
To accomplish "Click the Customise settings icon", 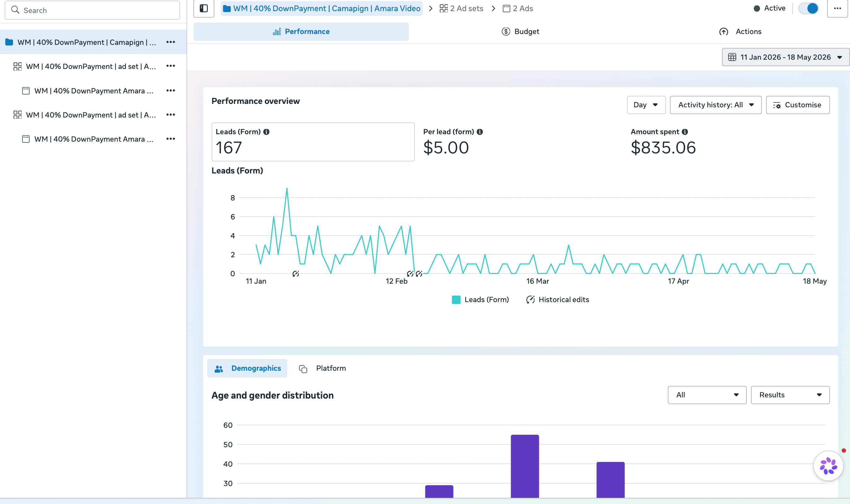I will pos(777,105).
